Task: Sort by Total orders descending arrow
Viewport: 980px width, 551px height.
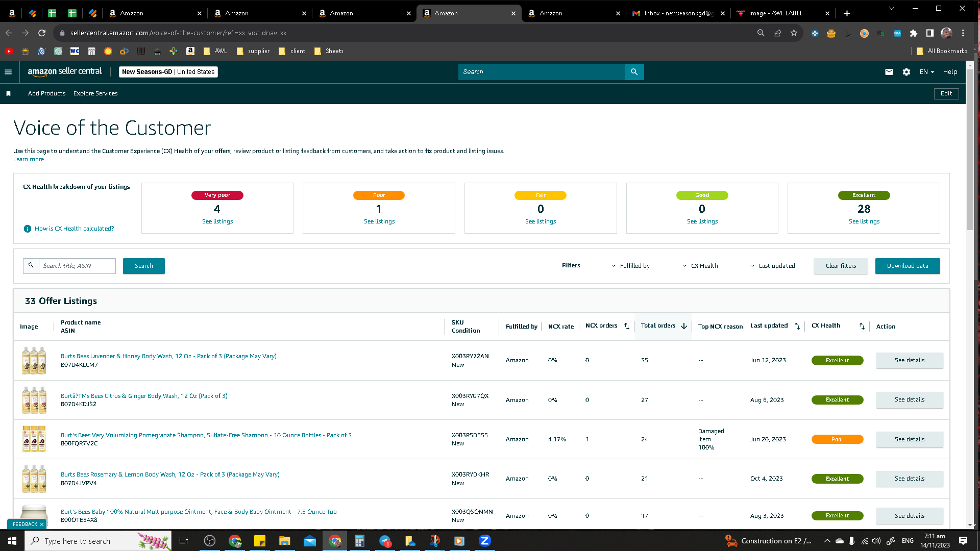Action: (x=684, y=326)
